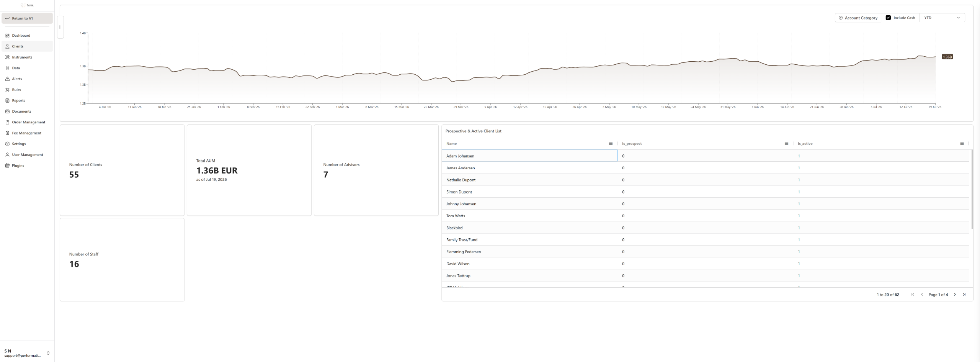
Task: Click the Plugins basket icon
Action: [7, 165]
